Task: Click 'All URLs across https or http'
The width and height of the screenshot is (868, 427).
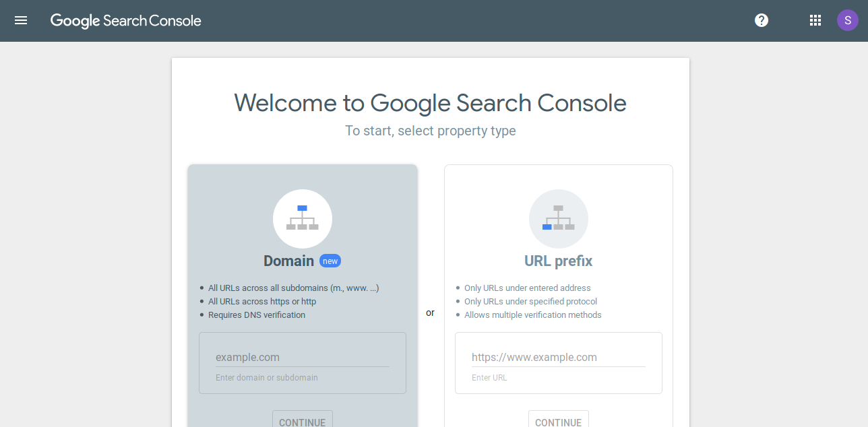Action: [x=262, y=302]
